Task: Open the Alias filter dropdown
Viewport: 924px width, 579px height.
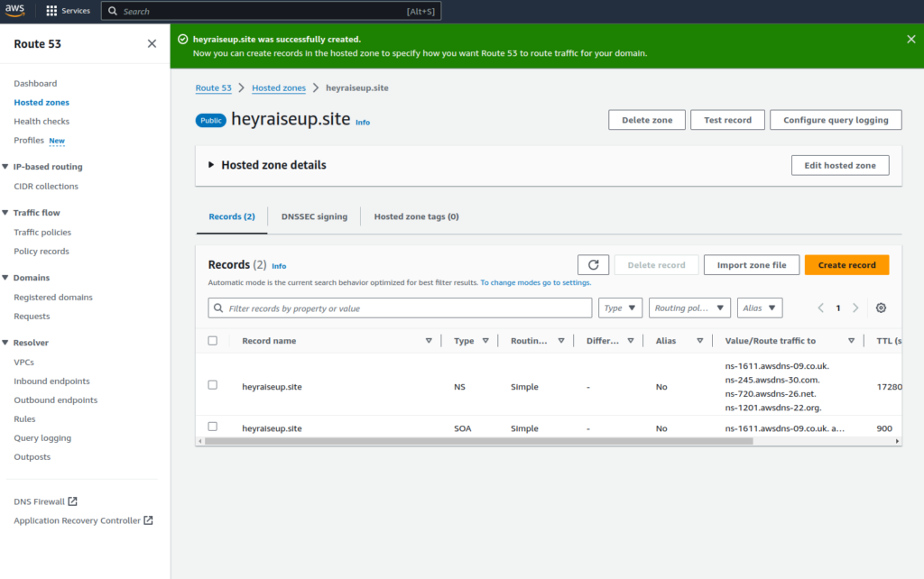Action: [760, 308]
